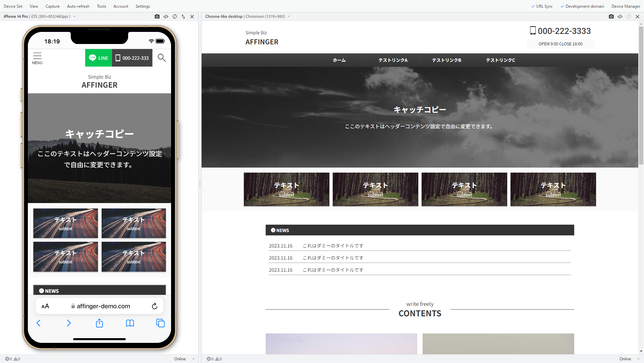Tap the Safari share icon
Viewport: 644px width, 363px height.
(99, 323)
